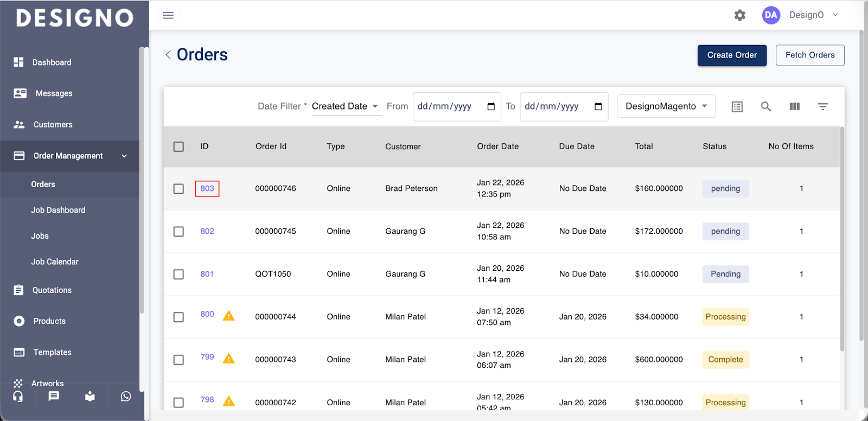Click the headset support icon

18,397
